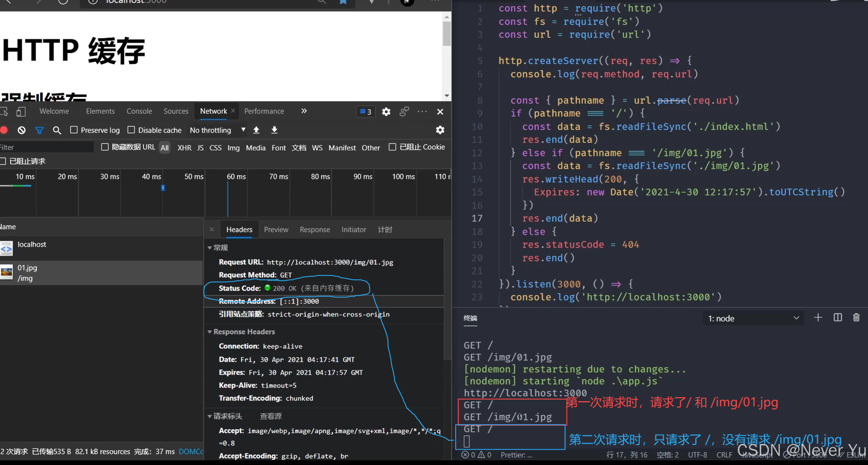Open network search with magnifier icon
The width and height of the screenshot is (868, 465).
[x=57, y=130]
